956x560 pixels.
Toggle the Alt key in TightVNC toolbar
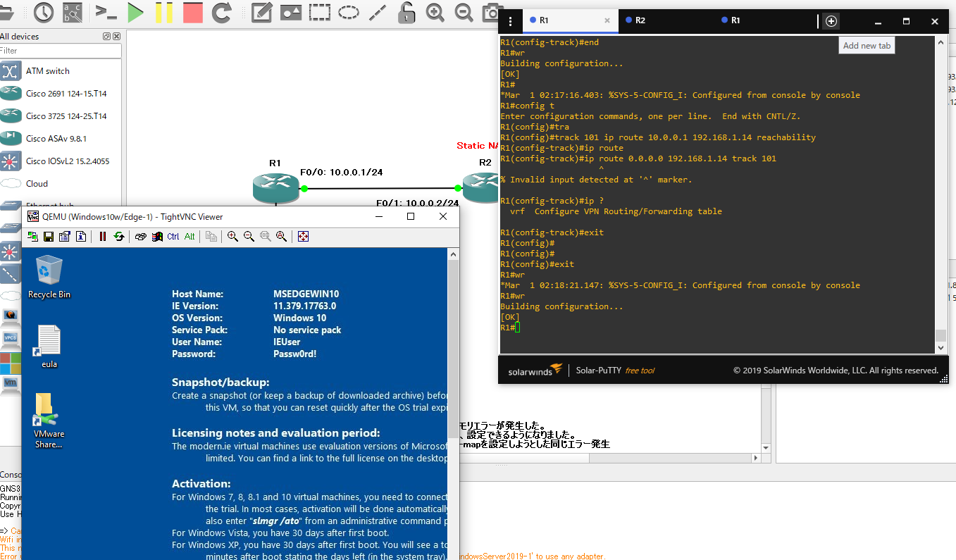tap(190, 237)
